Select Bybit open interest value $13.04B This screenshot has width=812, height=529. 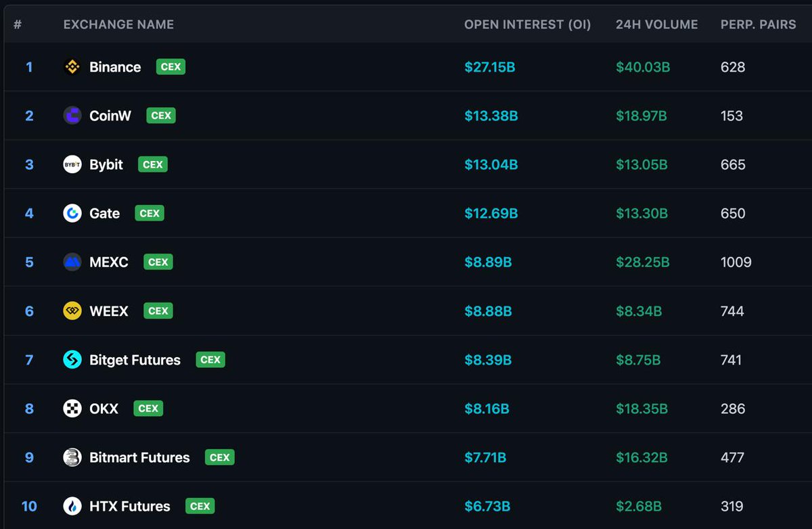tap(491, 164)
